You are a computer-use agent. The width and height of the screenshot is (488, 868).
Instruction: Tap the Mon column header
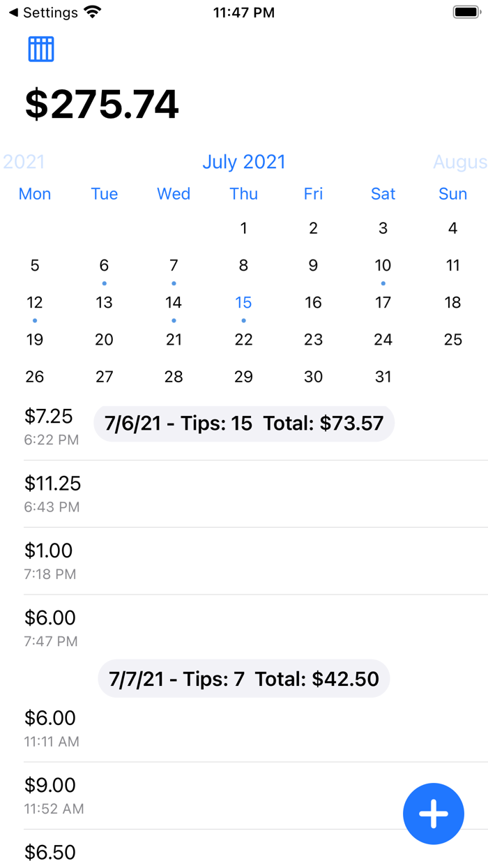[35, 194]
